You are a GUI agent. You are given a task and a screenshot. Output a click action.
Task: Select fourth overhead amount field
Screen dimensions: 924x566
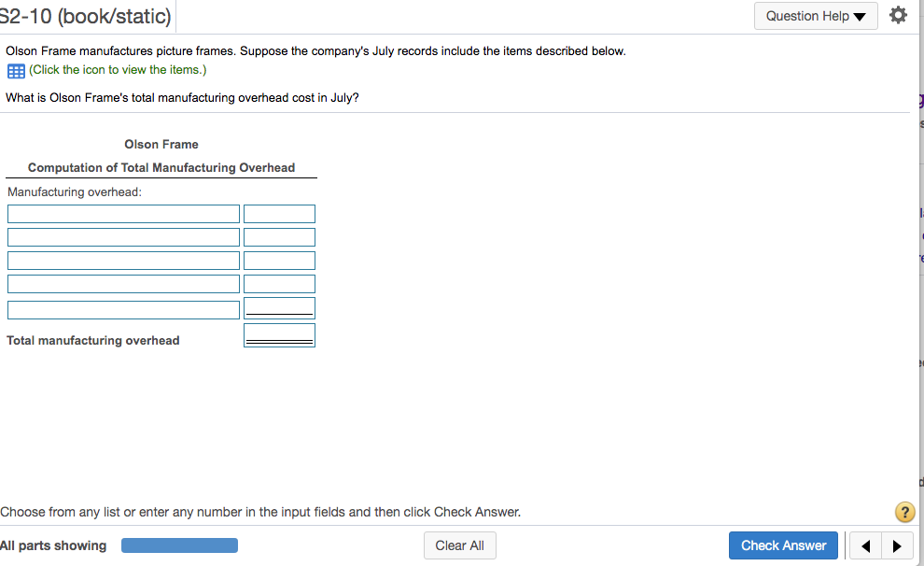click(x=279, y=284)
